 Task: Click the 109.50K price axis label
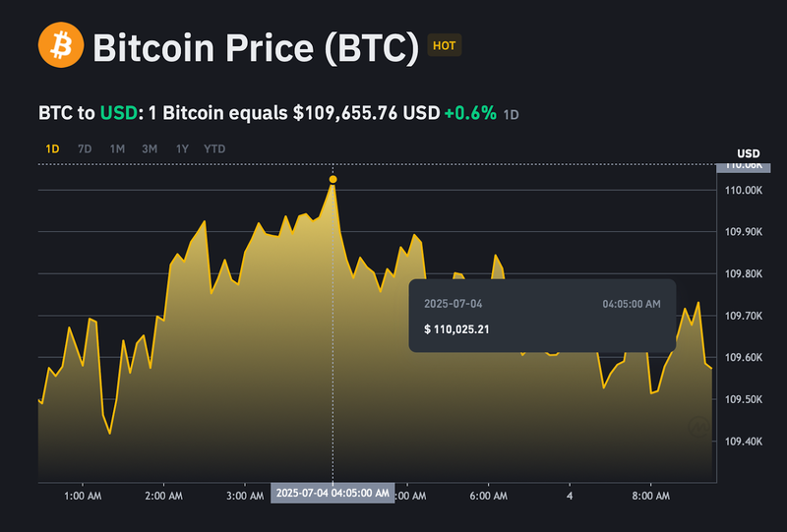tap(744, 399)
